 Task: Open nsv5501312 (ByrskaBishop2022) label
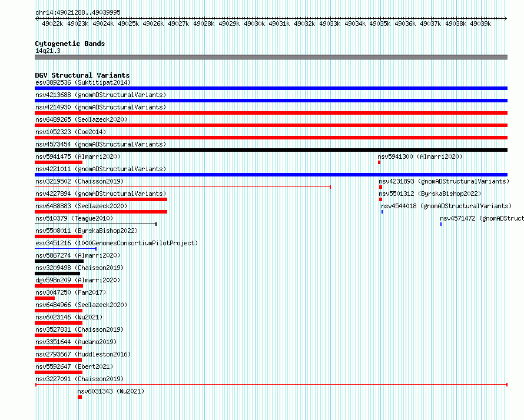point(430,194)
